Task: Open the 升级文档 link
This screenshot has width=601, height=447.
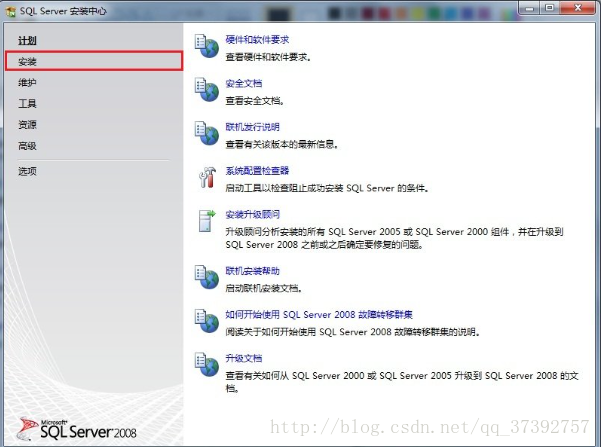Action: coord(244,358)
